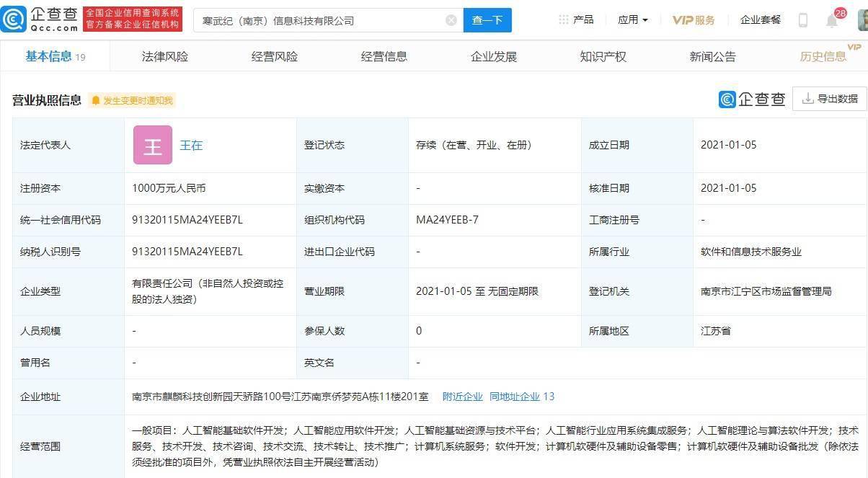Viewport: 868px width, 478px height.
Task: Click the region value 江苏省
Action: point(716,331)
